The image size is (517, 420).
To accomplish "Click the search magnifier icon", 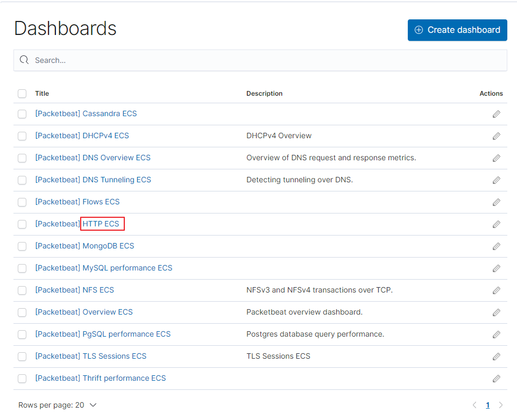I will [x=24, y=60].
